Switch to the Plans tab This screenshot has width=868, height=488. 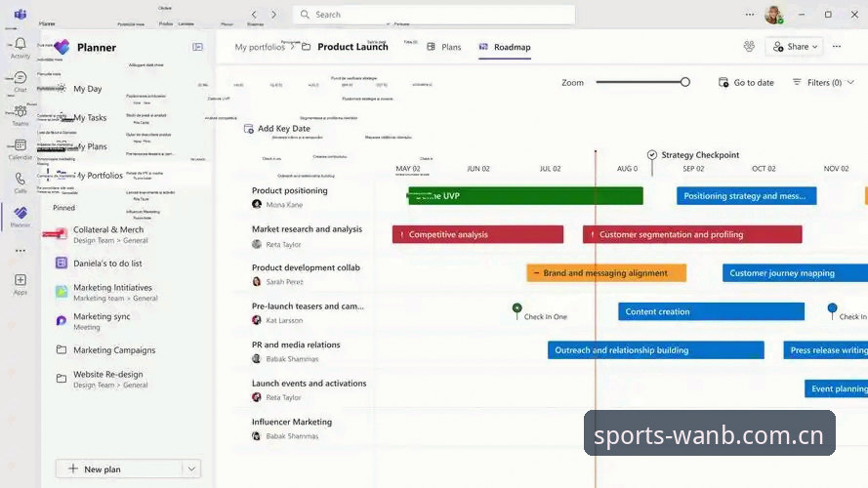click(x=444, y=47)
